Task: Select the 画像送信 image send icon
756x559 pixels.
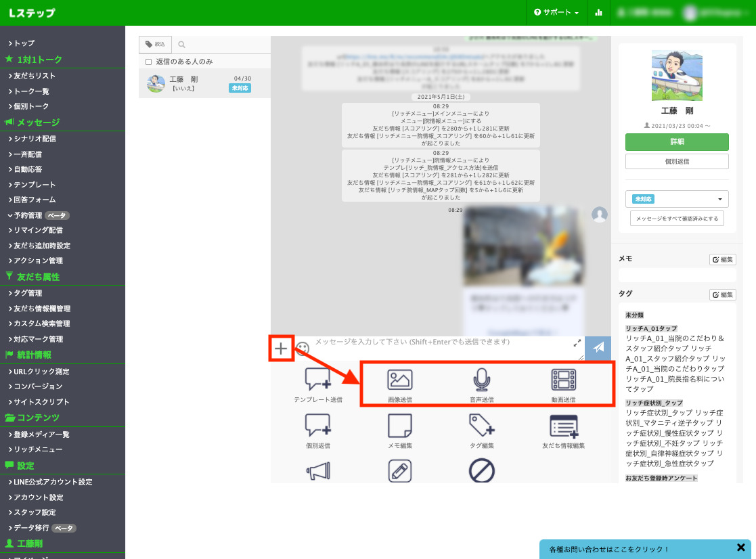Action: tap(399, 379)
